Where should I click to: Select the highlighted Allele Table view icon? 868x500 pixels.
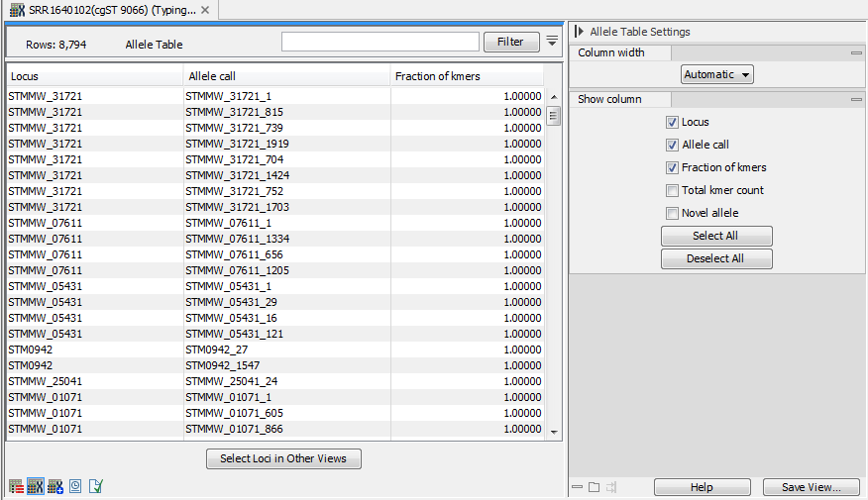tap(35, 486)
